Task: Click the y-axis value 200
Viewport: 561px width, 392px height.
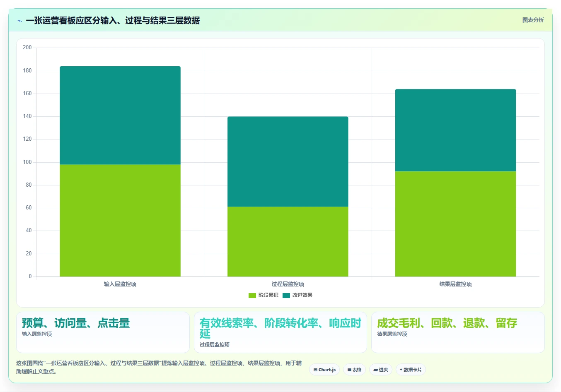Action: tap(27, 48)
